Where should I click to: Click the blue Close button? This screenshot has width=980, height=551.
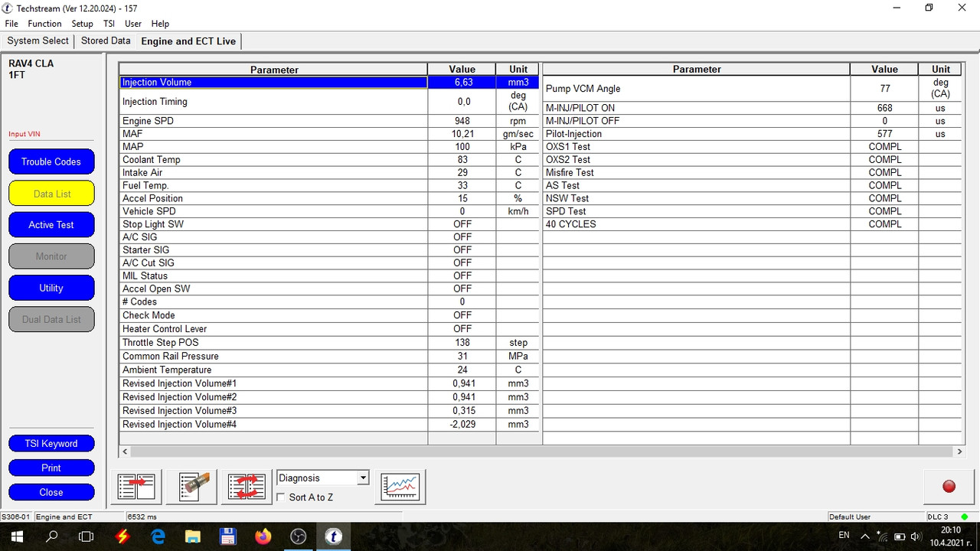[51, 492]
